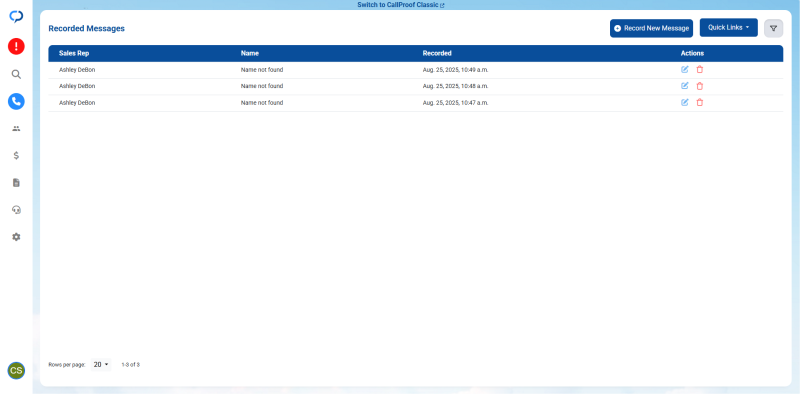Open the document reports icon
The image size is (800, 394).
(16, 183)
